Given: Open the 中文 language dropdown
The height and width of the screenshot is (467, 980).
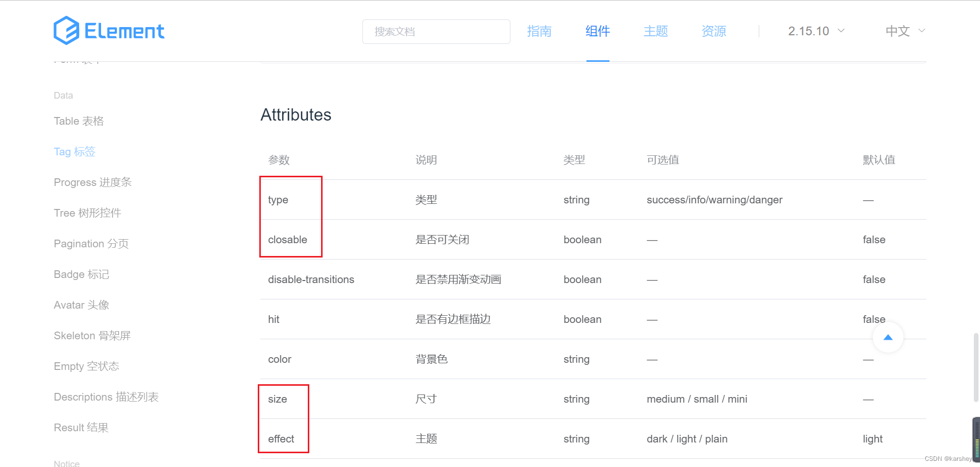Looking at the screenshot, I should (905, 31).
